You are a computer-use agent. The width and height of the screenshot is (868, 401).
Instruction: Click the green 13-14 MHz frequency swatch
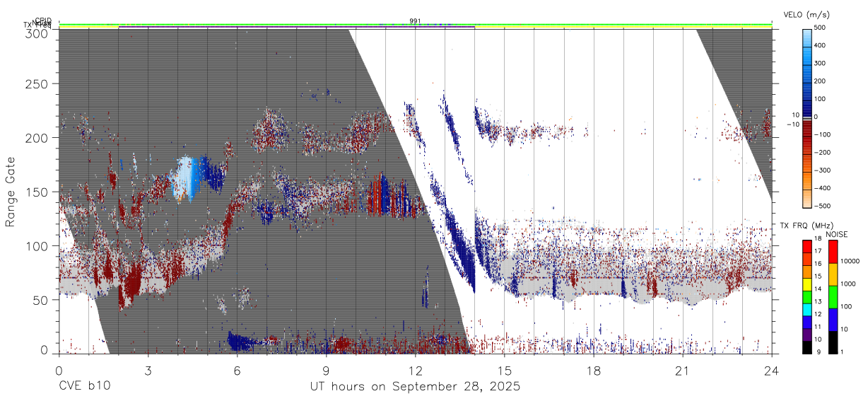807,296
